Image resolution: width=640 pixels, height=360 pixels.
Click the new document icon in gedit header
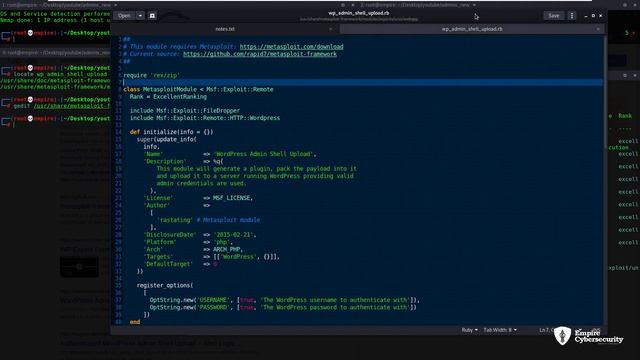[x=152, y=16]
